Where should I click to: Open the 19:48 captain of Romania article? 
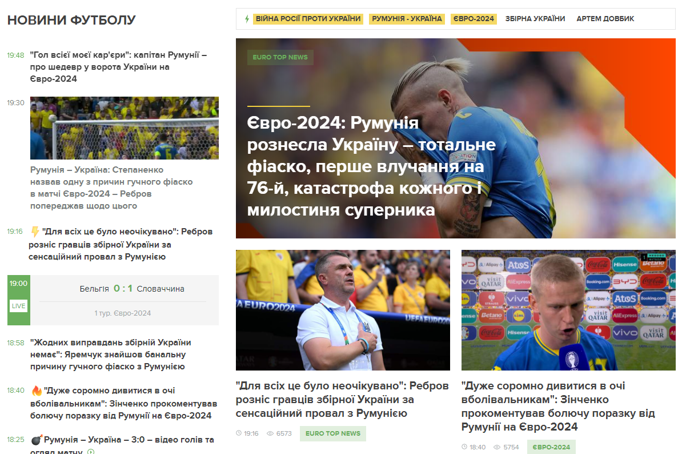click(x=118, y=67)
